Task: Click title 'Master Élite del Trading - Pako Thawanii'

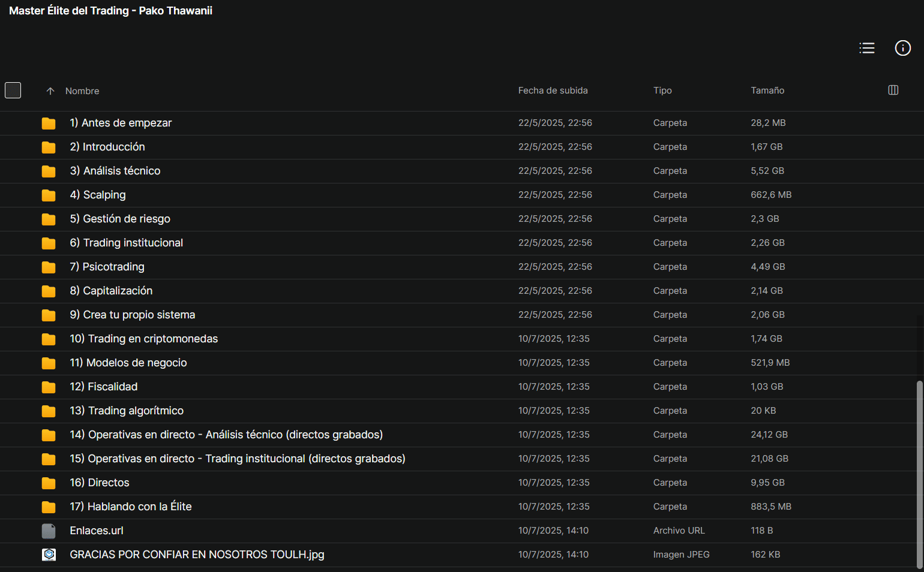Action: pos(110,11)
